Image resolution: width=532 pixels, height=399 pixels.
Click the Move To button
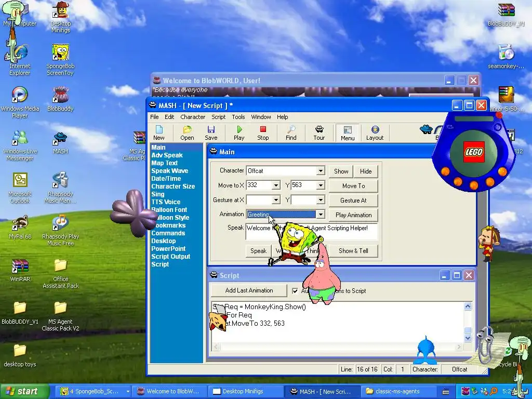(x=353, y=186)
